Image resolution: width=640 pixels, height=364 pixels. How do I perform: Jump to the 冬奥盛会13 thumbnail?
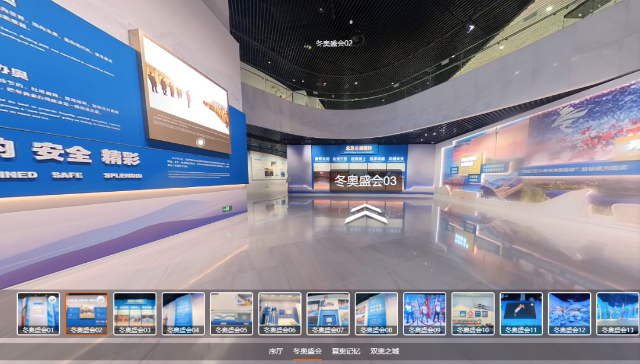click(x=617, y=313)
